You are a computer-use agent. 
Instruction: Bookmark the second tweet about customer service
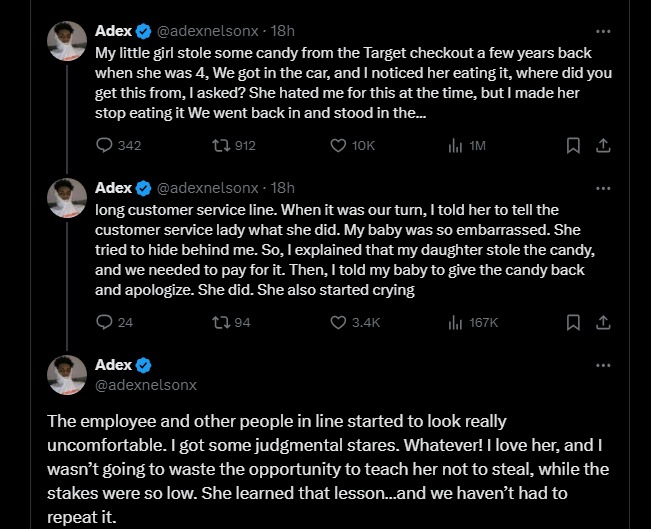[573, 322]
